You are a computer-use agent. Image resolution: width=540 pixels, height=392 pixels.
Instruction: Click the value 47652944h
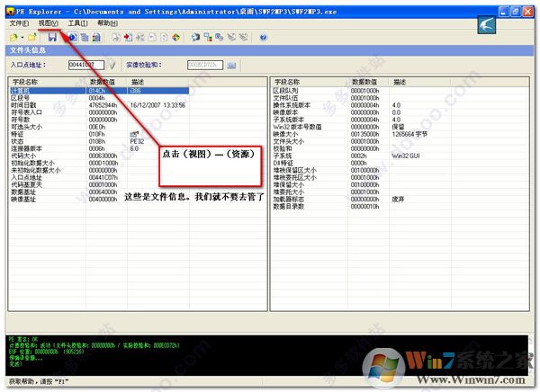pos(103,105)
